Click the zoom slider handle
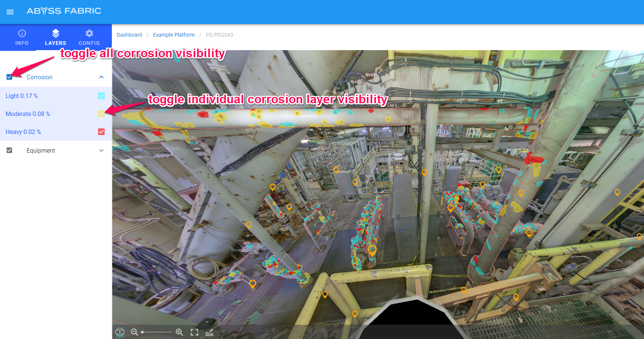644x339 pixels. [142, 332]
